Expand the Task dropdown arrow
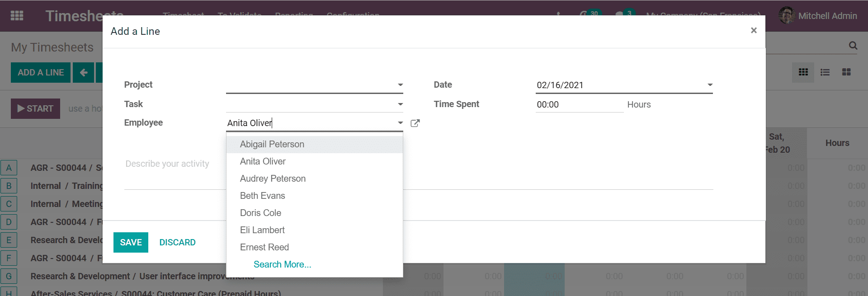 (x=400, y=104)
